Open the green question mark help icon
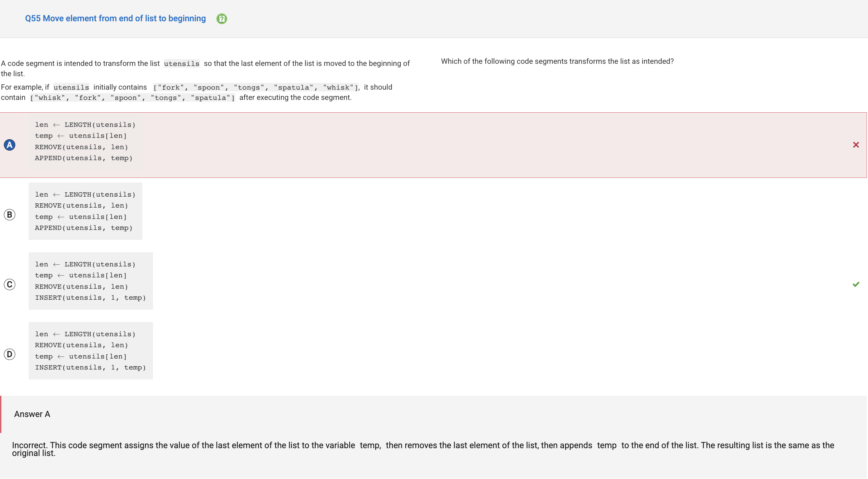Viewport: 868px width, 479px height. pyautogui.click(x=222, y=19)
